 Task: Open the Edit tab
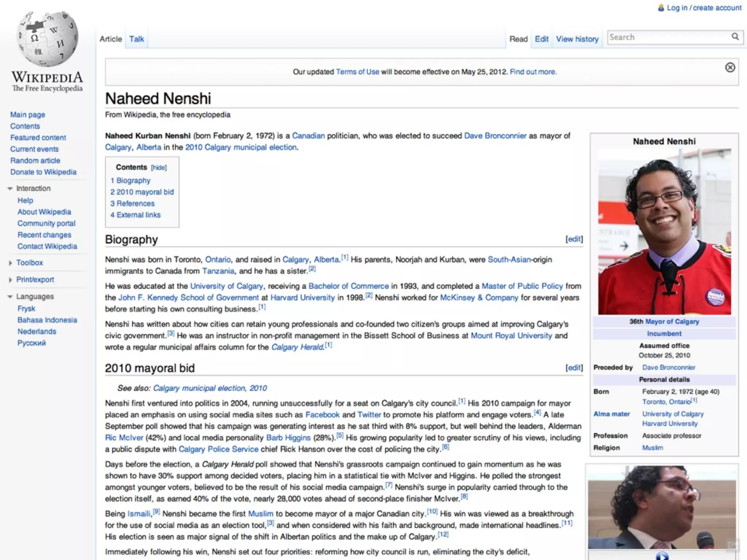tap(542, 39)
